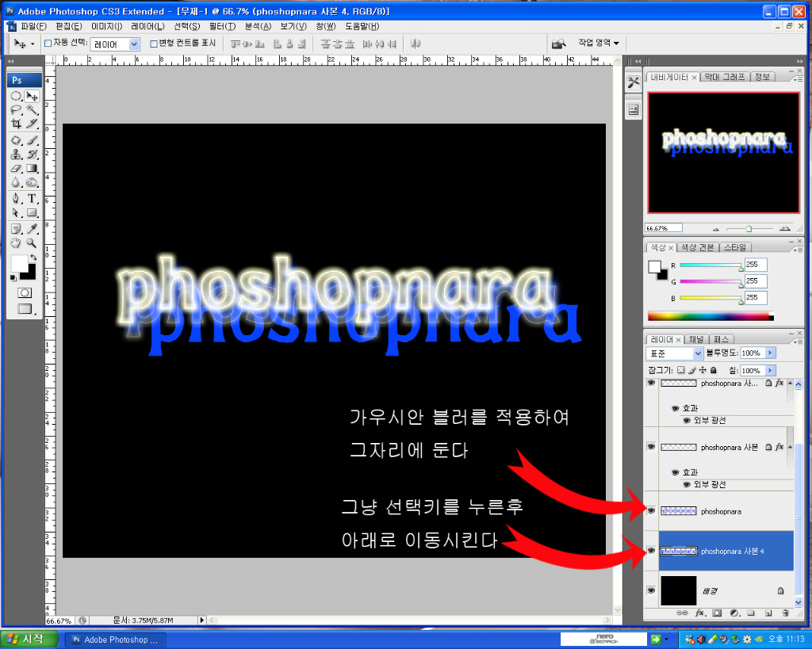Toggle the lock all option in 잠그기 row
The height and width of the screenshot is (649, 812).
pos(714,370)
